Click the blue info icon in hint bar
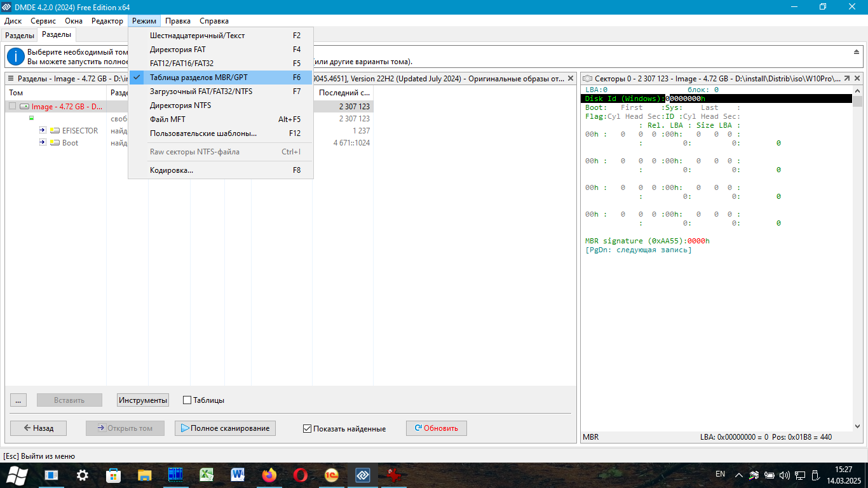The width and height of the screenshot is (868, 488). pyautogui.click(x=16, y=57)
